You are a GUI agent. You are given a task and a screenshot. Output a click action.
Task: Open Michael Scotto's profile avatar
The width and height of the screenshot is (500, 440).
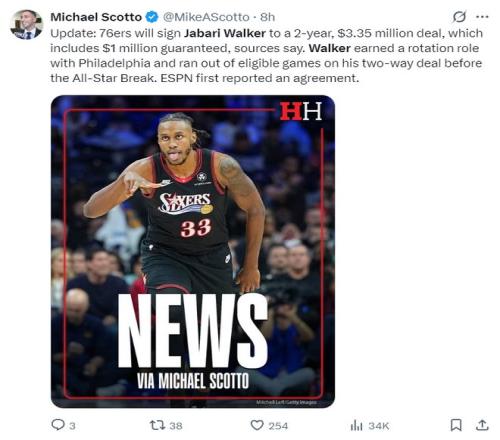(x=26, y=24)
